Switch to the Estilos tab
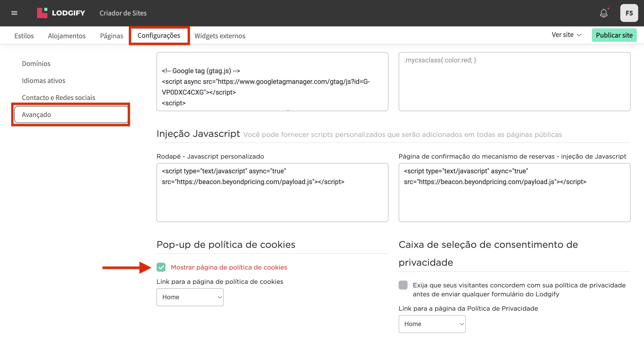 coord(24,36)
